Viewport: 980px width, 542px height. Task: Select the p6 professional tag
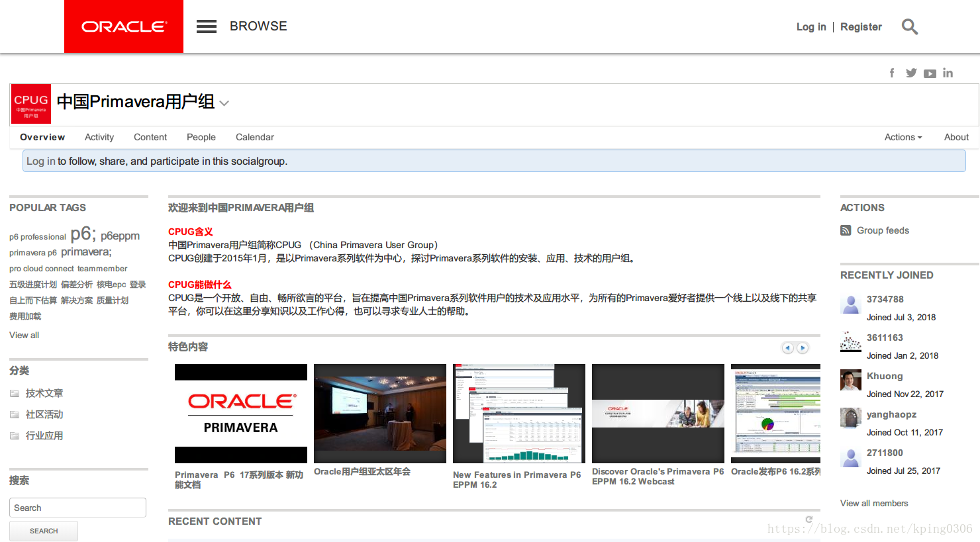pyautogui.click(x=38, y=237)
